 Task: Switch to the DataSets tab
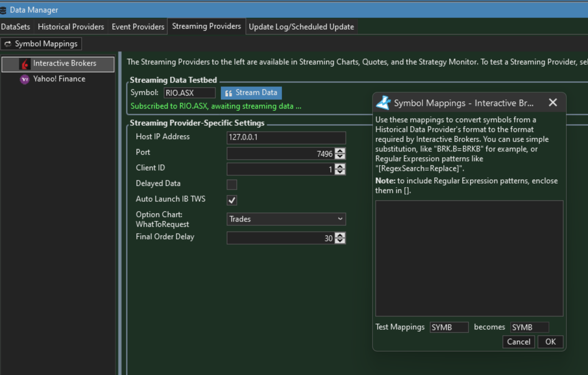tap(16, 27)
